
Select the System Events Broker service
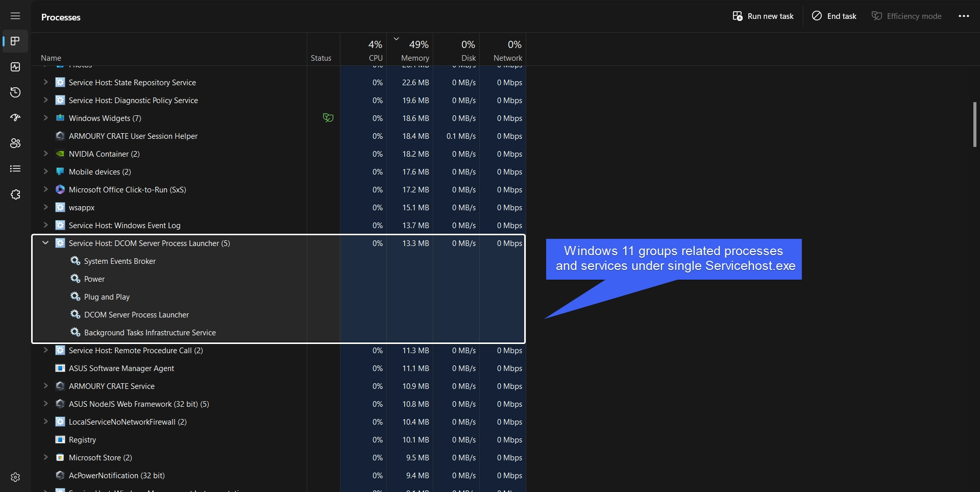point(120,261)
